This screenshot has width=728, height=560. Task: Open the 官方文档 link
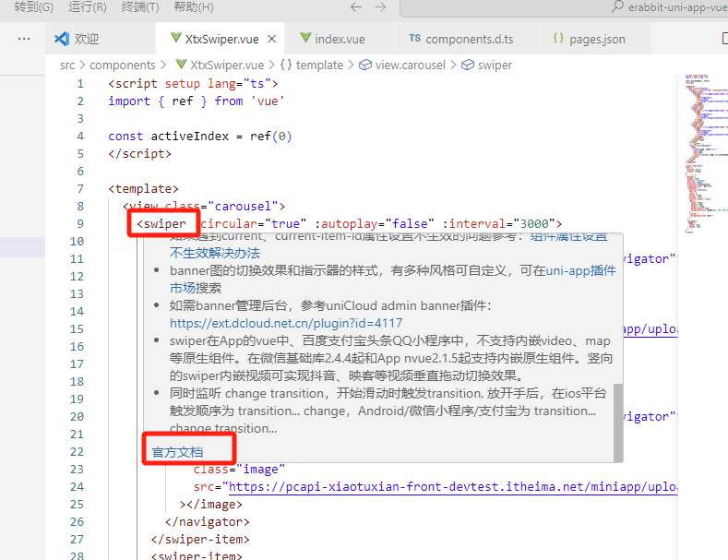point(177,452)
